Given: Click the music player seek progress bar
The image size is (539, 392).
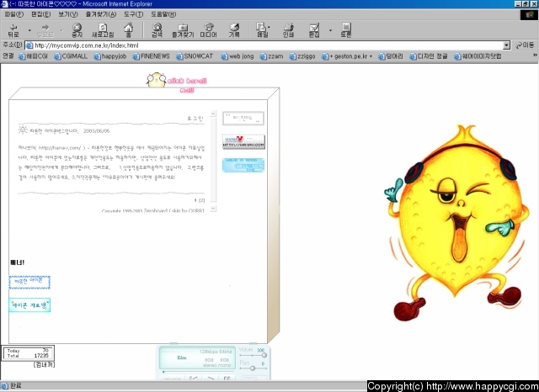Looking at the screenshot, I should [x=198, y=372].
